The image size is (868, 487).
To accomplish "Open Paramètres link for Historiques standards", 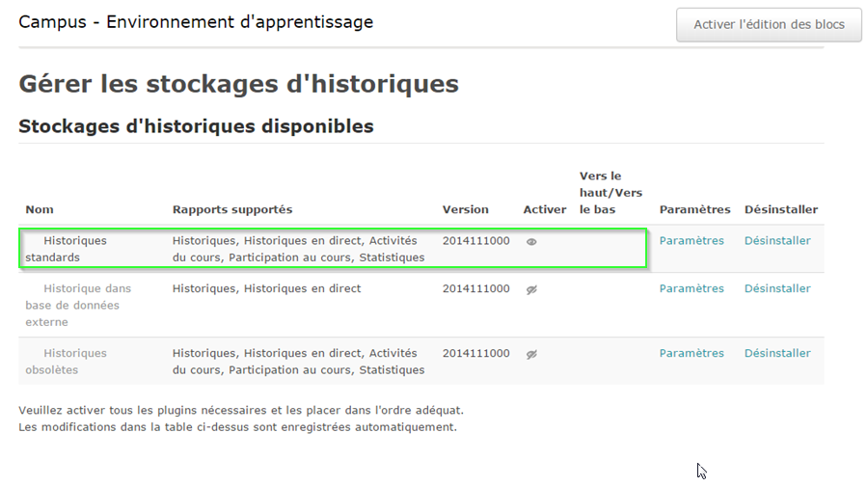I will [x=691, y=241].
